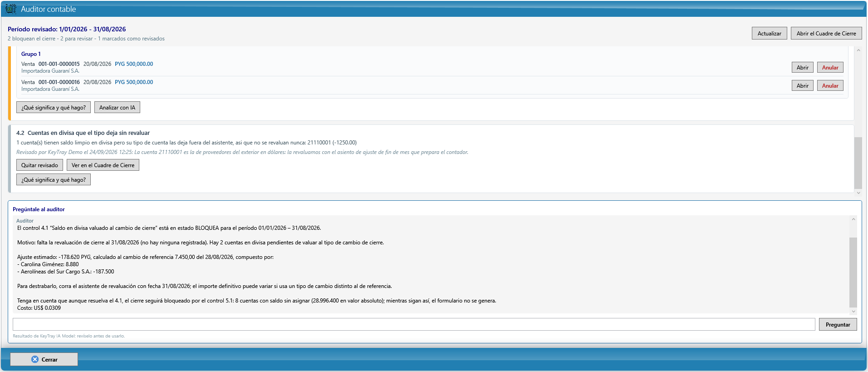
Task: Open sale 001-001-0000015
Action: pos(802,67)
